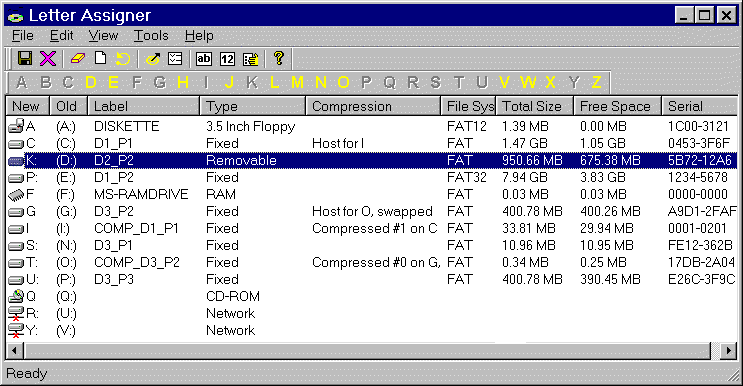
Task: Click the yellow question mark help icon
Action: click(x=279, y=58)
